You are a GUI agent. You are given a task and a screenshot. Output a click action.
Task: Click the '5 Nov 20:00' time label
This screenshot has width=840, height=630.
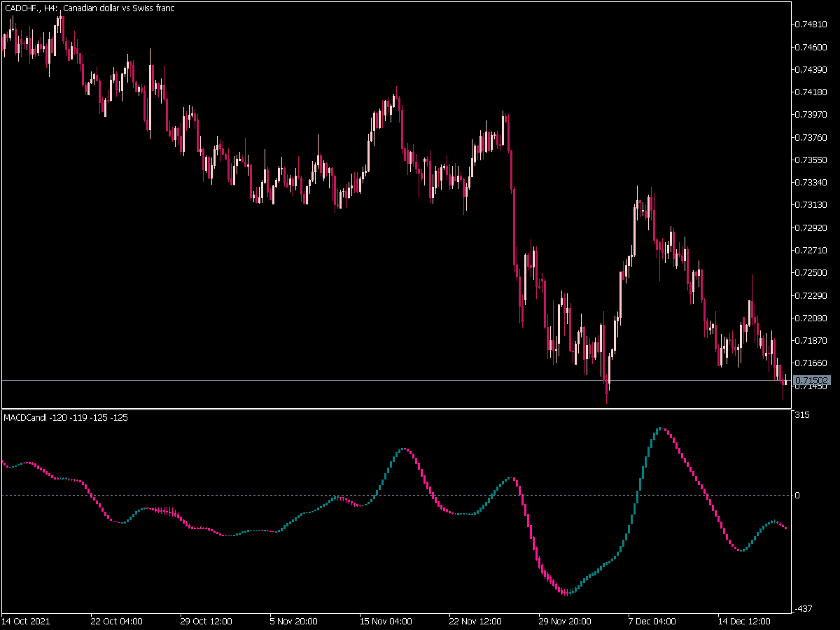[x=294, y=621]
